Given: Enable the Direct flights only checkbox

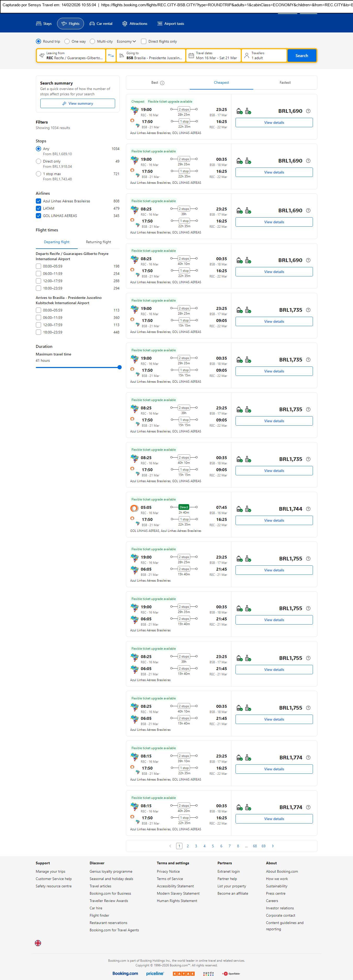Looking at the screenshot, I should pyautogui.click(x=144, y=41).
